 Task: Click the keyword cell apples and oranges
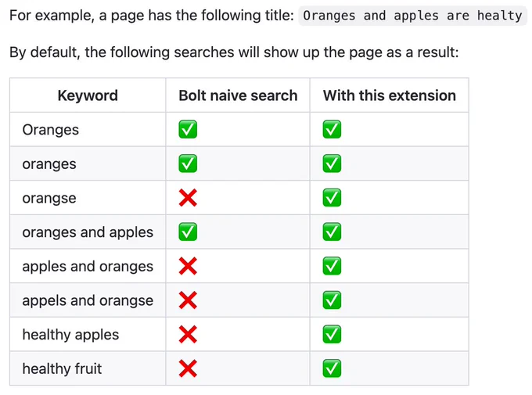coord(88,267)
